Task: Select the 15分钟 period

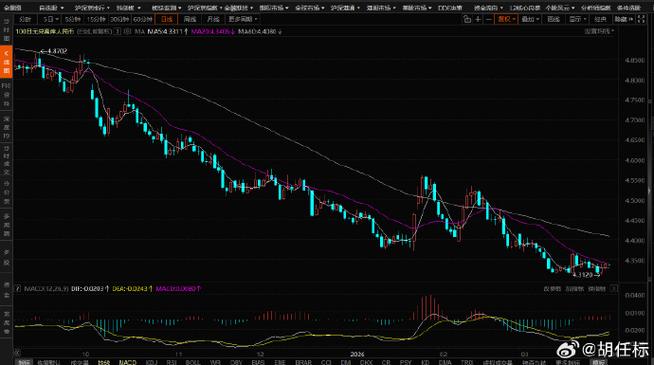Action: click(96, 19)
